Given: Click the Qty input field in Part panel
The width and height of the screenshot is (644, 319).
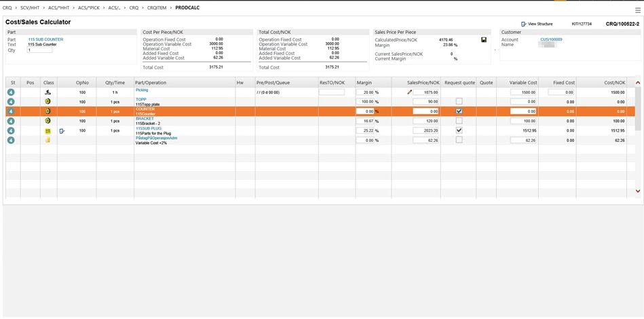Looking at the screenshot, I should click(x=39, y=50).
